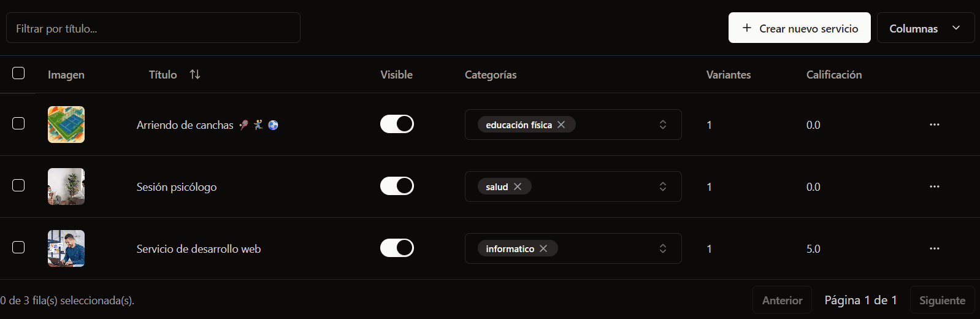
Task: Click the 0 de 3 fila(s) seleccionada(s) text
Action: coord(67,300)
